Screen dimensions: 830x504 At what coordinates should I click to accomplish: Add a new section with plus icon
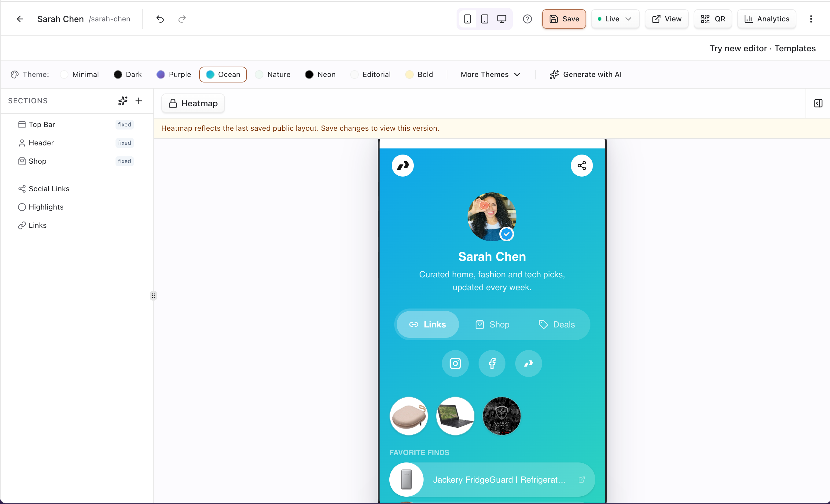point(139,101)
